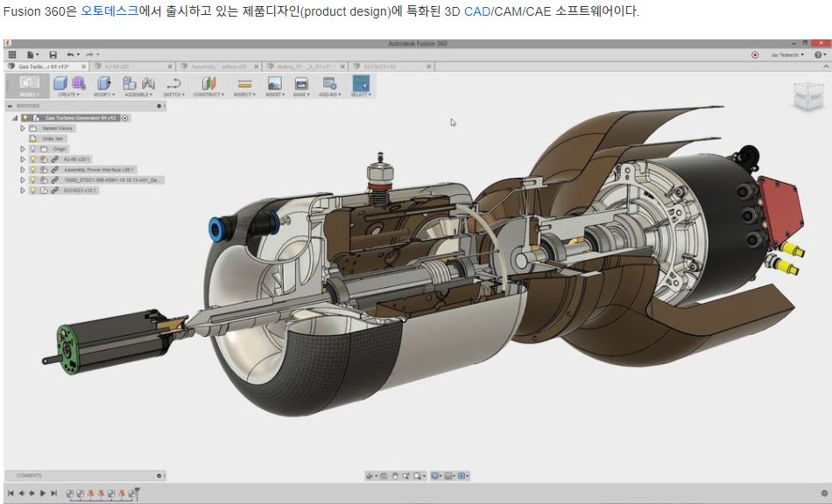Open the SKETCH dropdown menu
This screenshot has height=504, width=832.
(174, 94)
